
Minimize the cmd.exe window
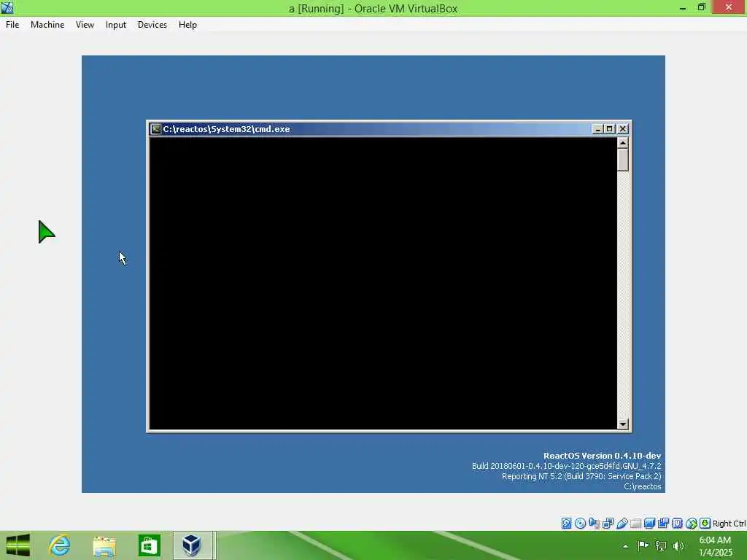tap(597, 128)
